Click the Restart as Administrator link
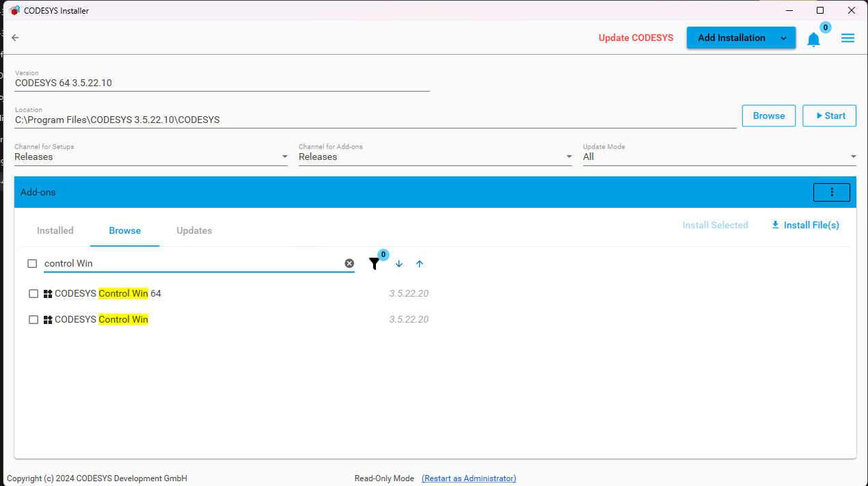868x486 pixels. [469, 478]
